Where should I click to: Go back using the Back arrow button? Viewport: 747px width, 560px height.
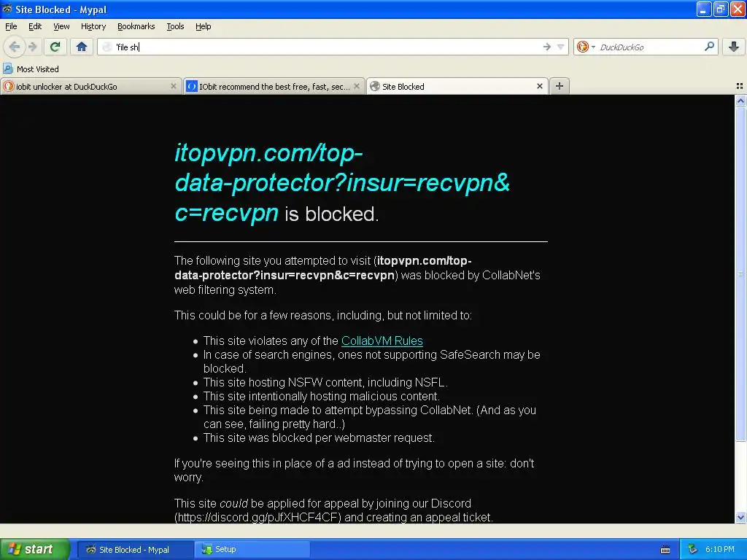pos(15,47)
